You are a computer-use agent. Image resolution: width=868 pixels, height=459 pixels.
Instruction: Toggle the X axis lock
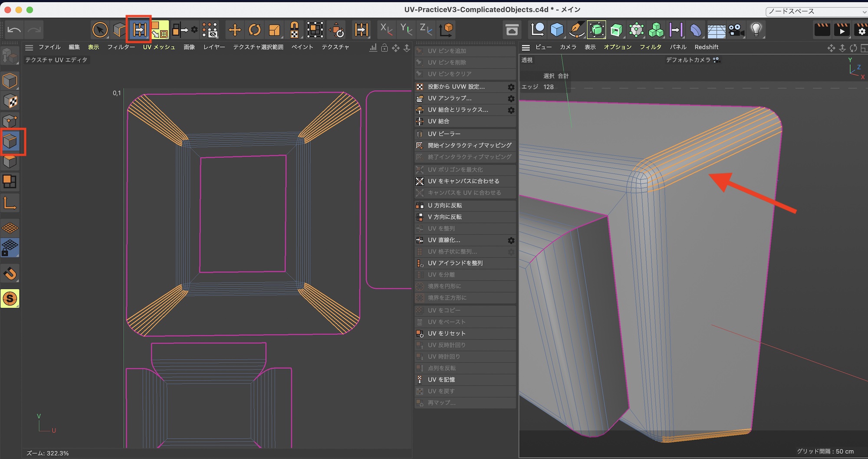pos(386,30)
